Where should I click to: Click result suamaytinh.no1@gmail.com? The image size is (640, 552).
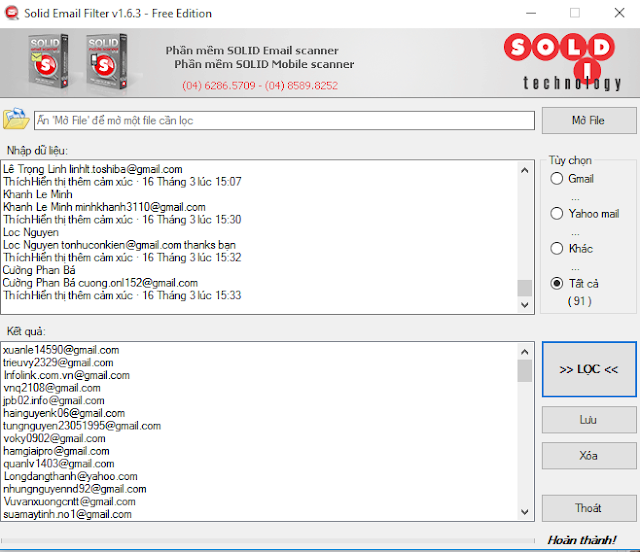[x=67, y=514]
